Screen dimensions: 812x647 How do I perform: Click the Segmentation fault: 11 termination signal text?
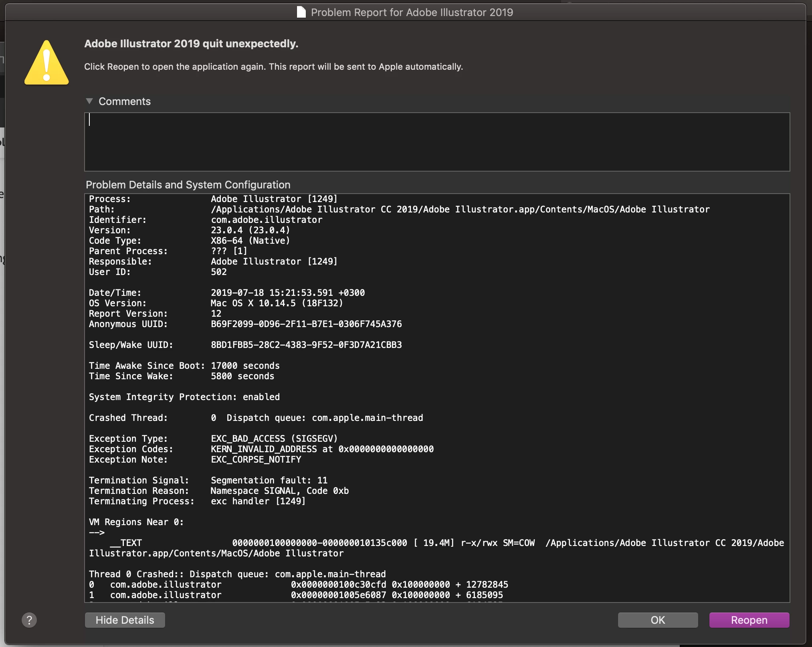coord(269,480)
